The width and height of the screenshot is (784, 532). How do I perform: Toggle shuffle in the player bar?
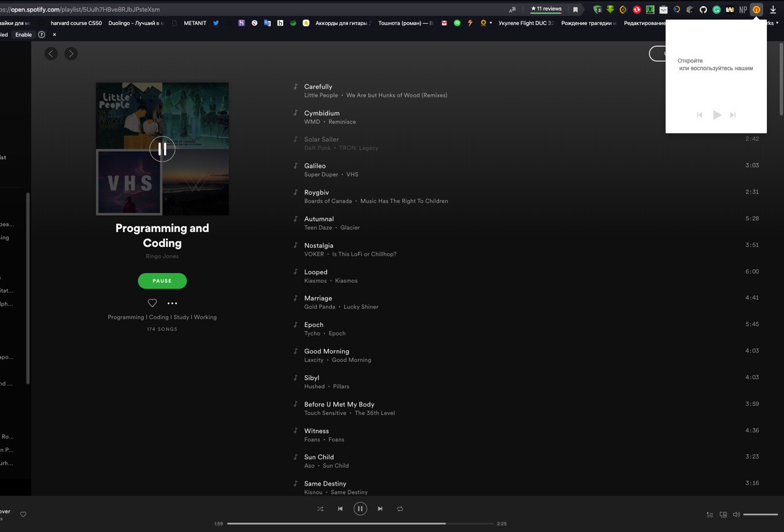point(320,509)
